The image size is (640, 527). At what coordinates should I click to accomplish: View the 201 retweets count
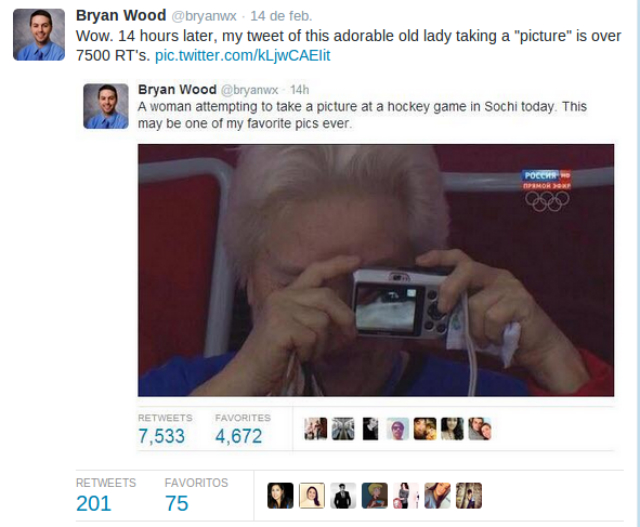93,503
